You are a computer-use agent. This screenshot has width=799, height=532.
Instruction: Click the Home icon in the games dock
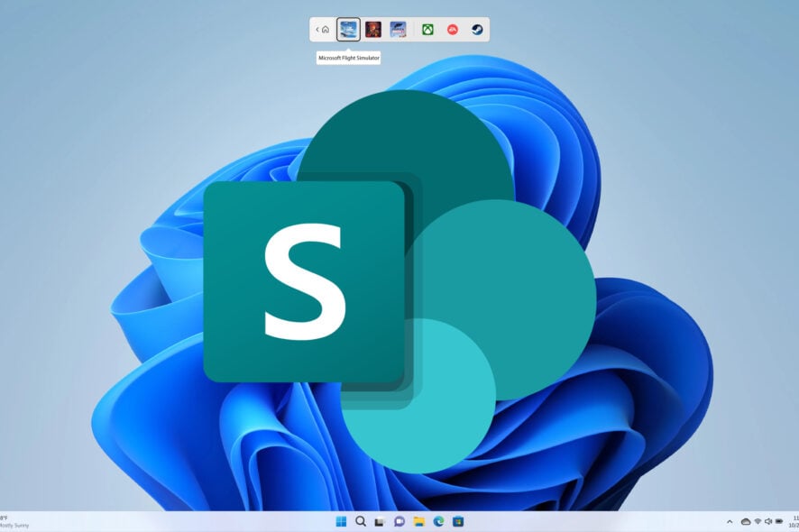(325, 29)
